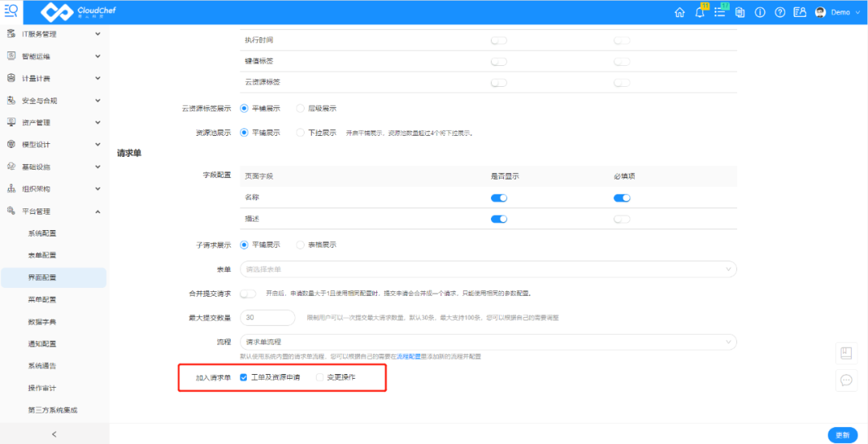Open the 流程配置 link
The image size is (868, 444).
pyautogui.click(x=409, y=356)
